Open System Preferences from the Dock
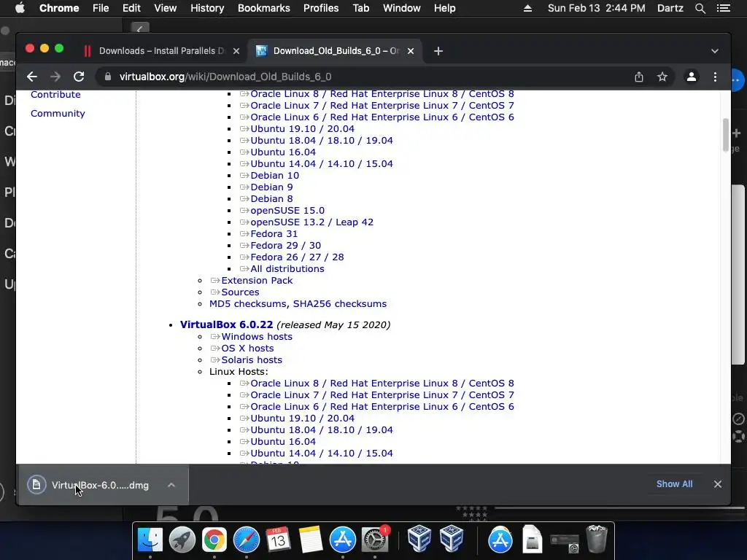Screen dimensions: 747x560 (375, 540)
